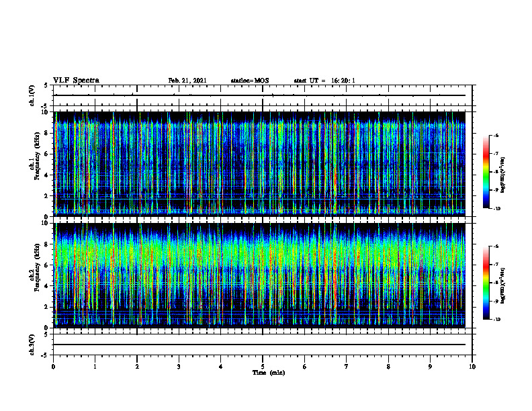Click the "start UT = 16:20: 1" text
Image resolution: width=532 pixels, height=411 pixels.
(324, 81)
